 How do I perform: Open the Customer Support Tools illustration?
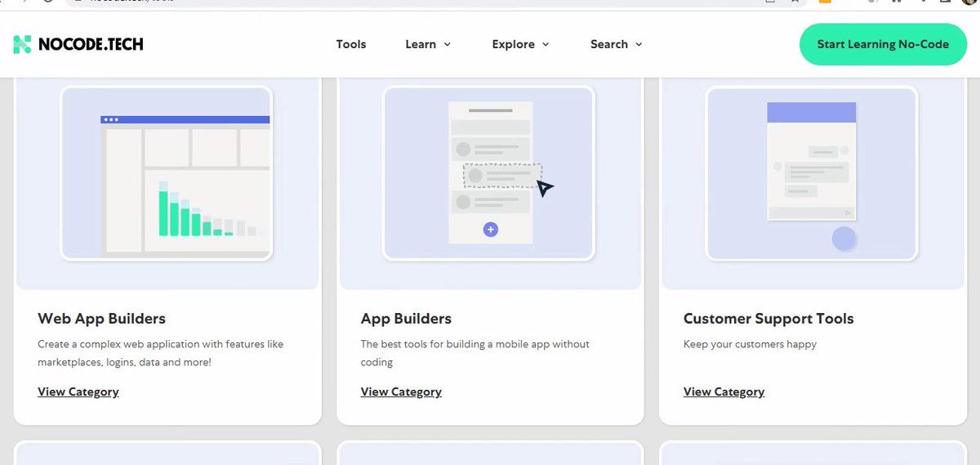pyautogui.click(x=812, y=173)
